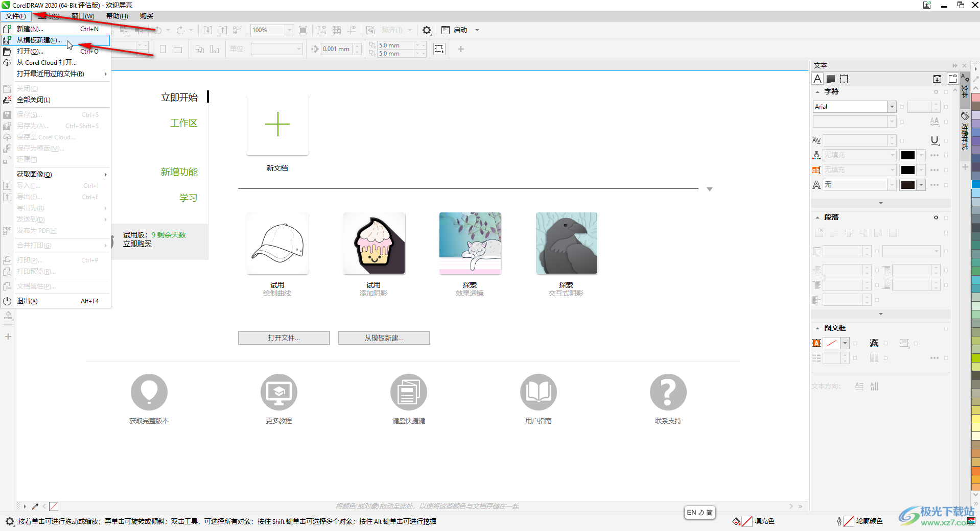Image resolution: width=980 pixels, height=531 pixels.
Task: Toggle the show grid icon
Action: click(337, 30)
